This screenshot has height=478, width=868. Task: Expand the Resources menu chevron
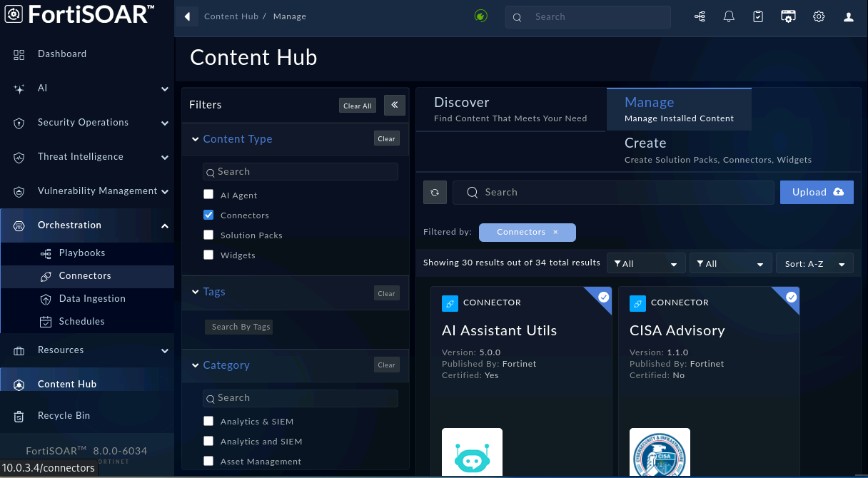(x=165, y=351)
